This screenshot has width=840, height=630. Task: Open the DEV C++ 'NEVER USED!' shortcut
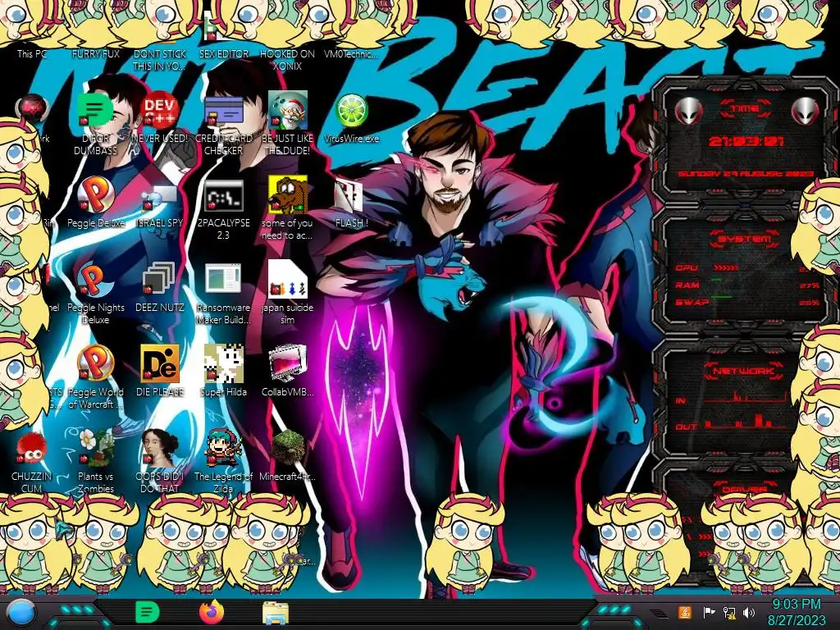pos(159,111)
